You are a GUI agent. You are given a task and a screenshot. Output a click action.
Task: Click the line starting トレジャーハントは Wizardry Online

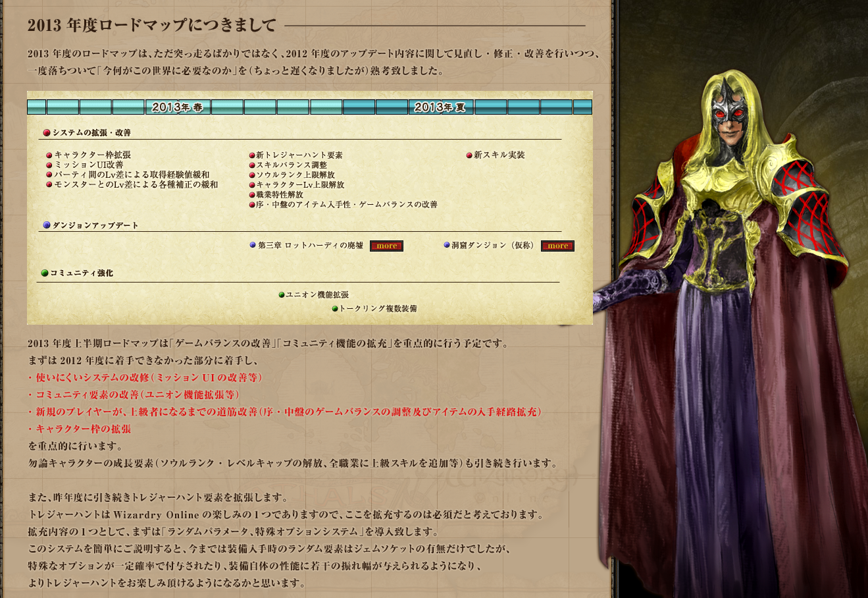[x=286, y=514]
